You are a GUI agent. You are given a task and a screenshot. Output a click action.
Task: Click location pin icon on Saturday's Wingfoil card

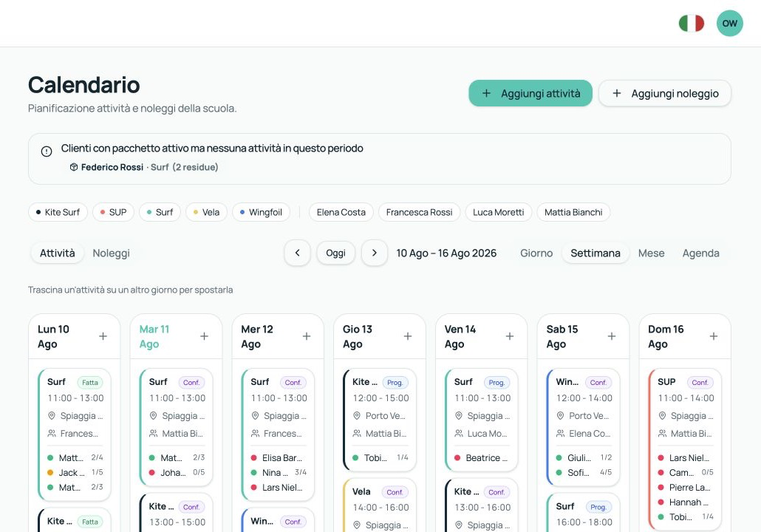pyautogui.click(x=560, y=415)
